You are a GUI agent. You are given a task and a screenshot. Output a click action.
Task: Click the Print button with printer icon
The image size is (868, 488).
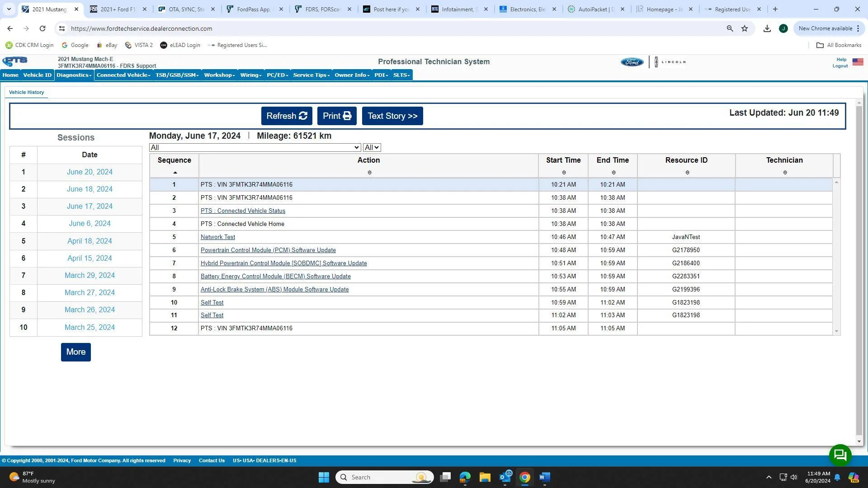[337, 116]
